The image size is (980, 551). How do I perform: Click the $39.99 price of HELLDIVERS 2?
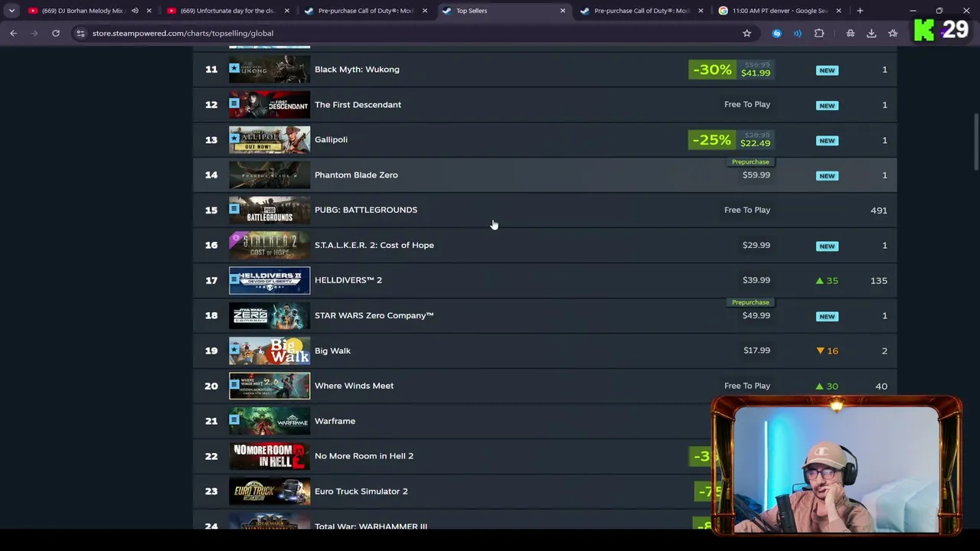756,280
